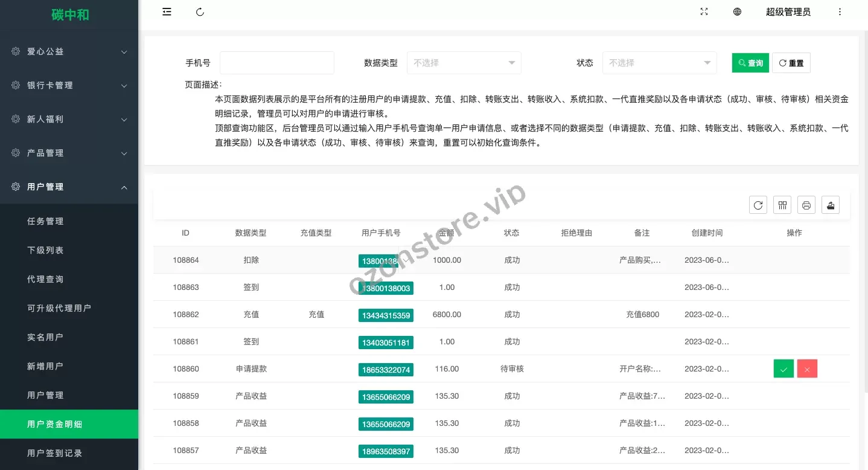Click the 查询 search button

[750, 62]
